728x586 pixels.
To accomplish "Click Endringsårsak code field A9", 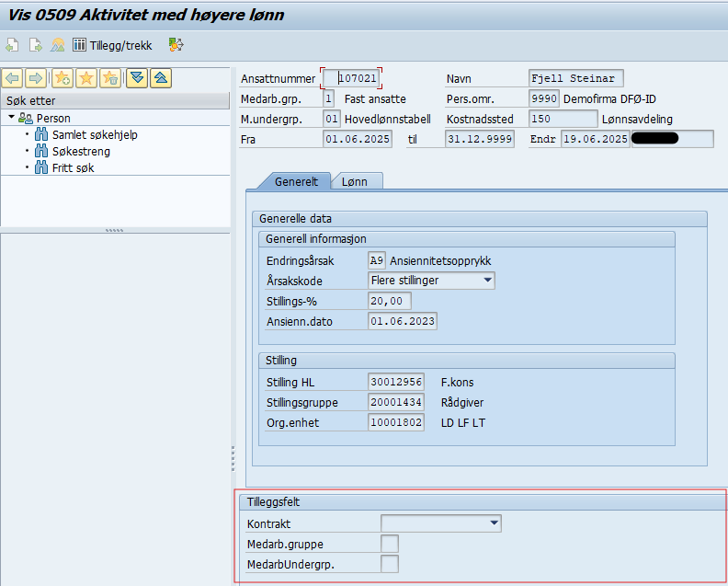I will pos(377,260).
